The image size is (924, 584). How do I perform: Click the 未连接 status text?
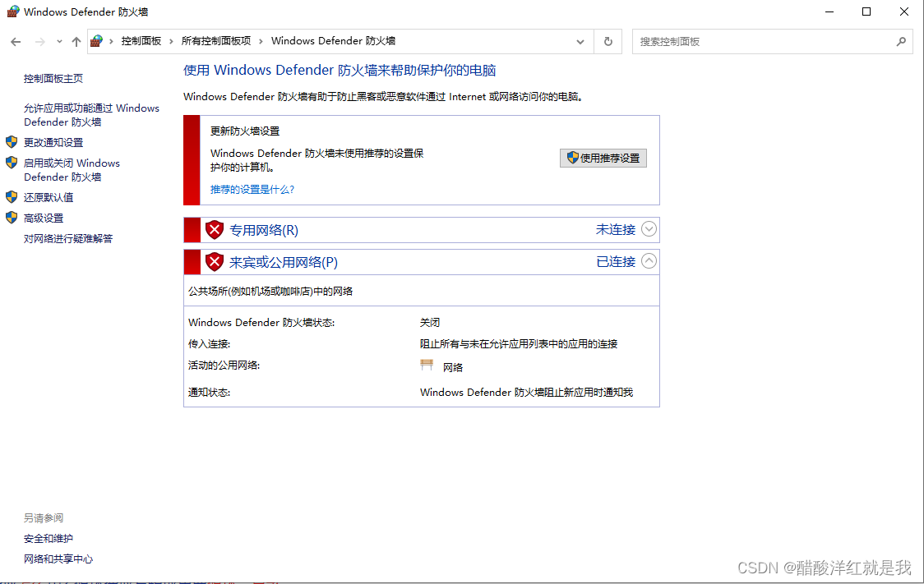[x=616, y=230]
